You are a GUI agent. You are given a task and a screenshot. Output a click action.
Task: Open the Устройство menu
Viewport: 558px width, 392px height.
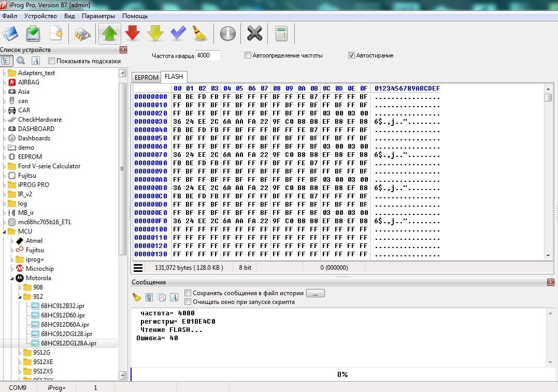(40, 16)
